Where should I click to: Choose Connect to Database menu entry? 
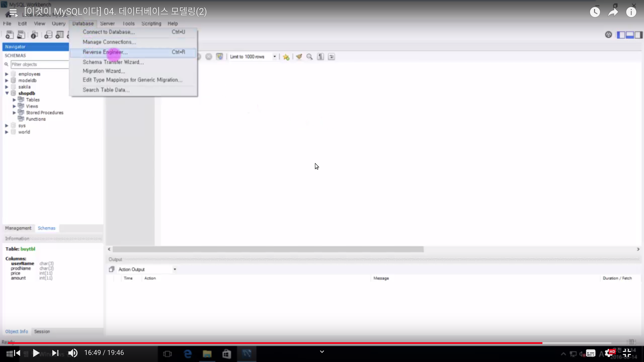(x=133, y=32)
